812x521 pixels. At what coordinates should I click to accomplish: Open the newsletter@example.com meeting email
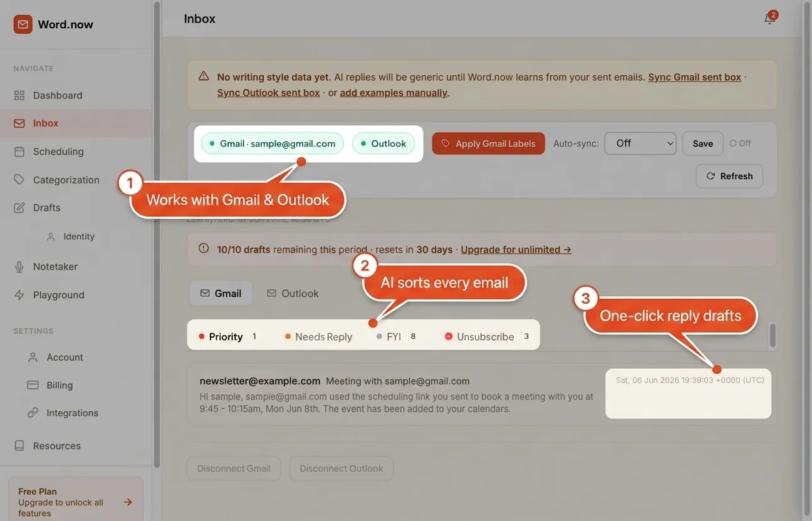[x=481, y=395]
